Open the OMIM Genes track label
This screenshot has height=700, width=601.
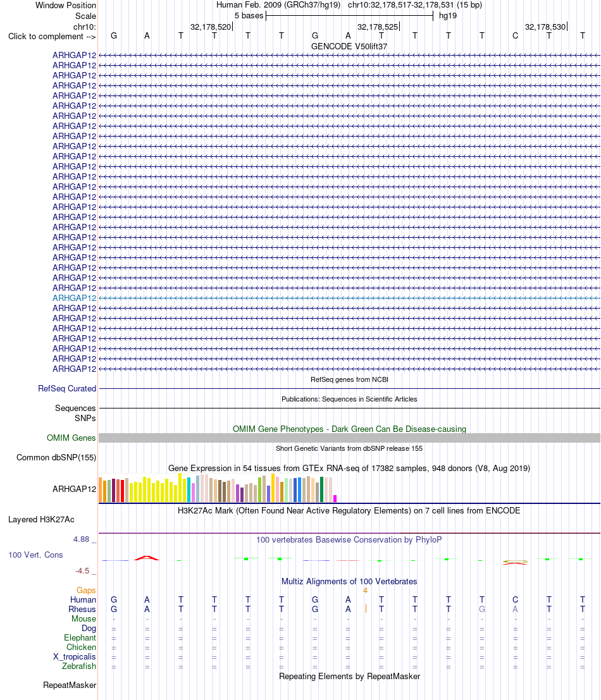tap(71, 438)
